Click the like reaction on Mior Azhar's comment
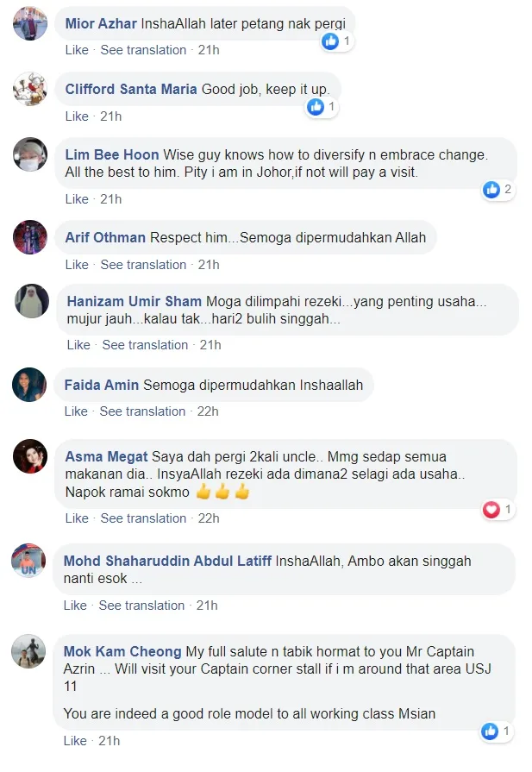The image size is (532, 772). (x=337, y=41)
